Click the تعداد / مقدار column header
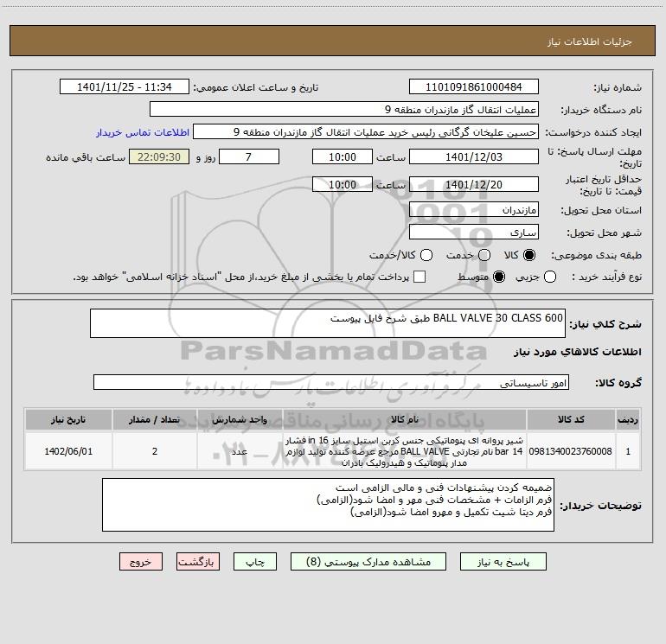Screen dimensions: 666x644 [155, 419]
